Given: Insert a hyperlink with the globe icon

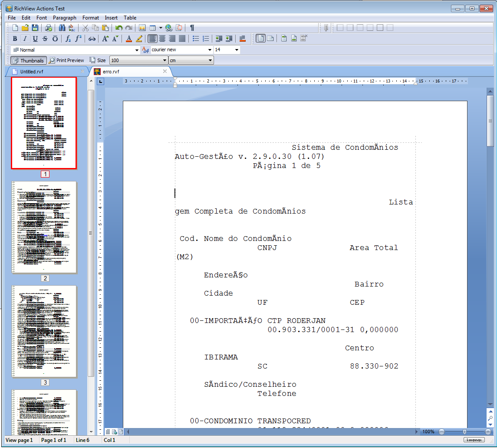Looking at the screenshot, I should (x=168, y=28).
